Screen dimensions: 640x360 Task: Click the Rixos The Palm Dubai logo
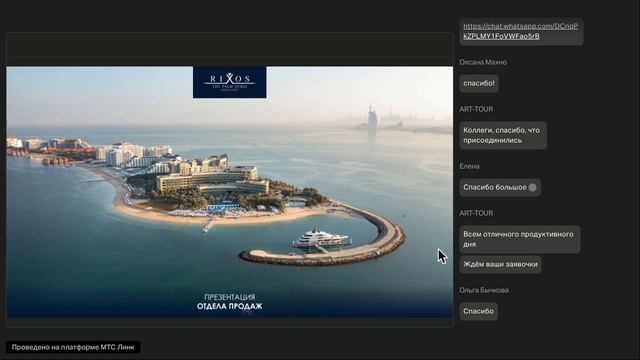click(229, 82)
